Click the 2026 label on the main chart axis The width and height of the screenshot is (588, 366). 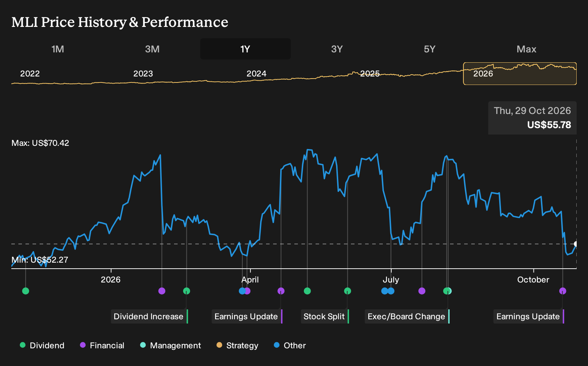coord(110,280)
